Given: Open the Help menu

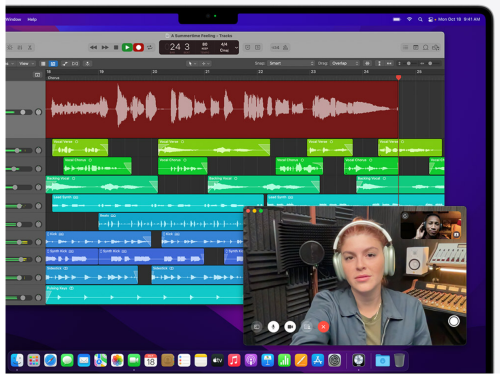Looking at the screenshot, I should point(32,19).
